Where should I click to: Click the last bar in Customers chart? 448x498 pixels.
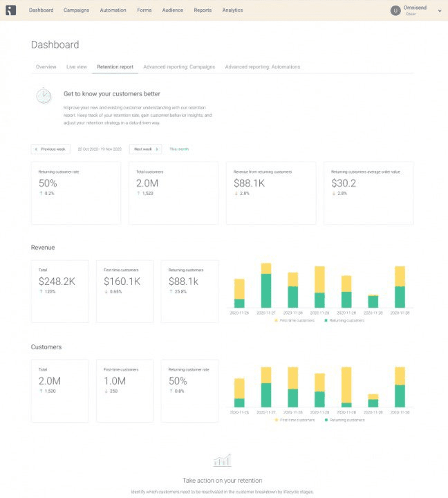coord(400,387)
